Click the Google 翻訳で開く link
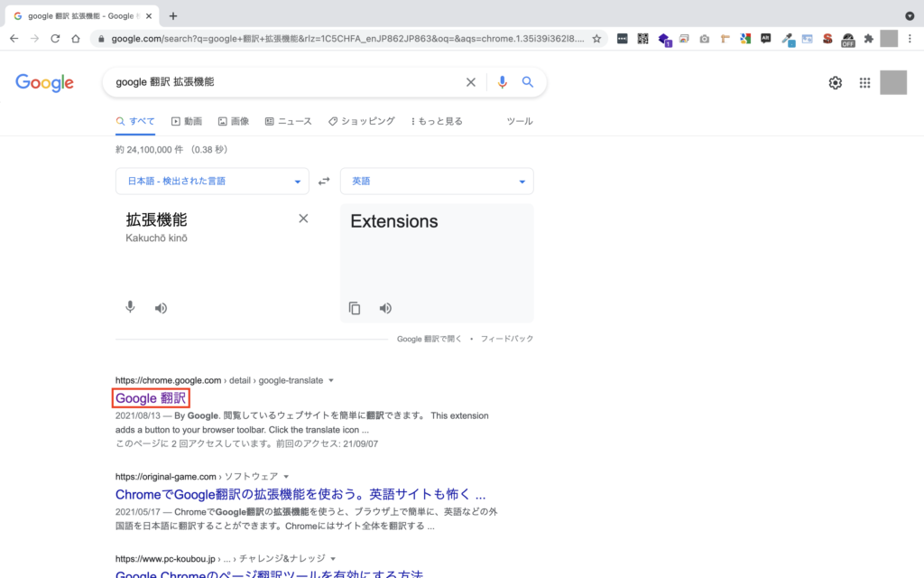Viewport: 924px width, 578px height. click(429, 340)
